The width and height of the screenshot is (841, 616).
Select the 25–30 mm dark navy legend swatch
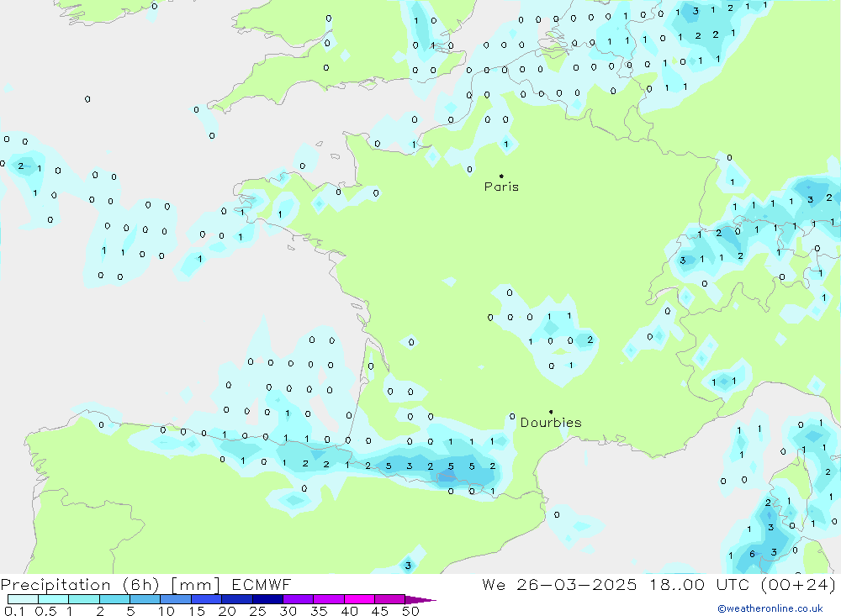coord(267,599)
